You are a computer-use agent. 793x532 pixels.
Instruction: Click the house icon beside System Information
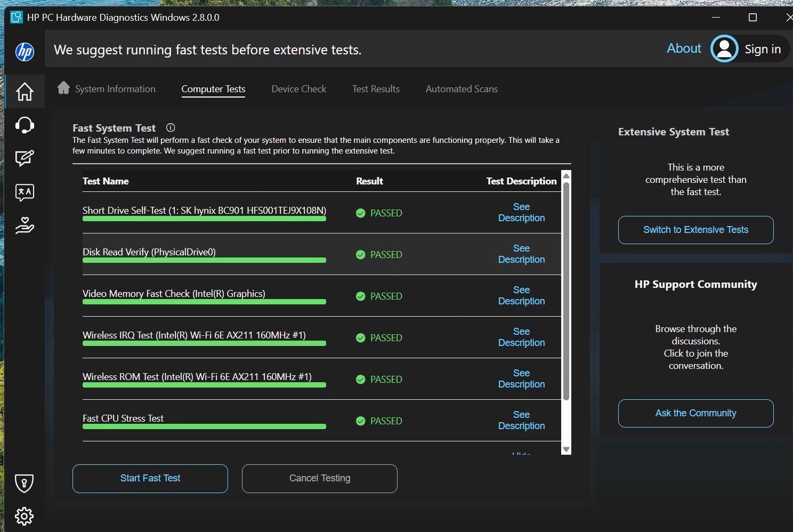point(63,87)
